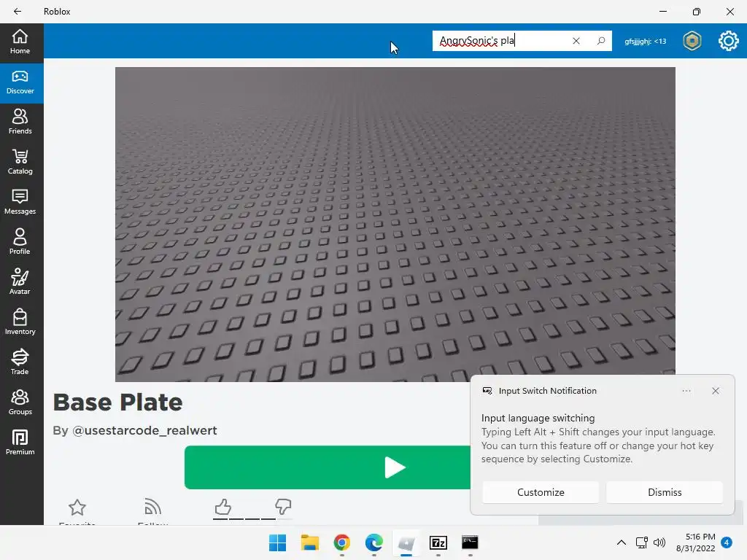Open the Avatar editor
The width and height of the screenshot is (747, 560).
point(20,282)
